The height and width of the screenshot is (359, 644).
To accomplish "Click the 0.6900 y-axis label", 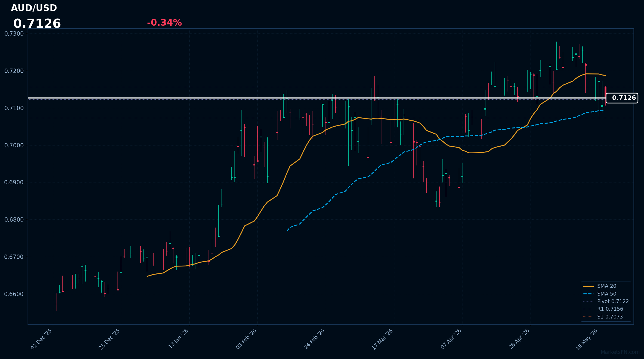I will pyautogui.click(x=14, y=182).
